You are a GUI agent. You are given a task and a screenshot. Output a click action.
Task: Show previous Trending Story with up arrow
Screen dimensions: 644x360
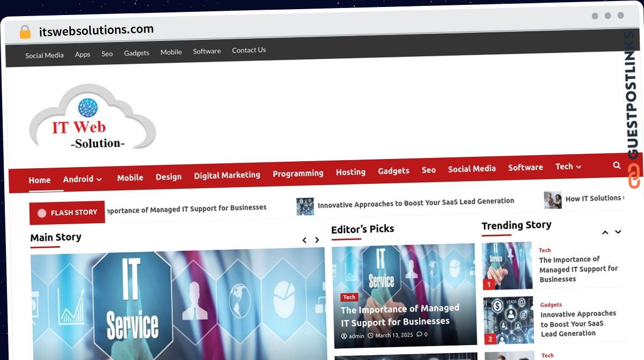(x=605, y=232)
